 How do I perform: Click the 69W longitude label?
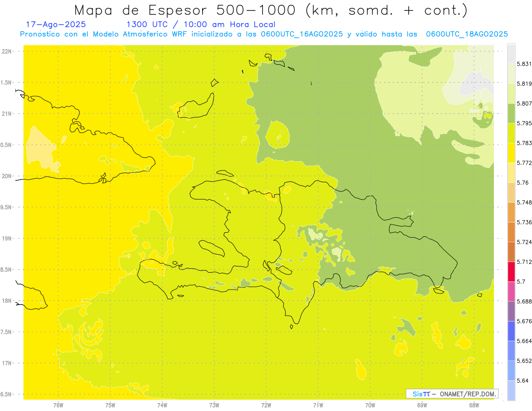[x=422, y=405]
